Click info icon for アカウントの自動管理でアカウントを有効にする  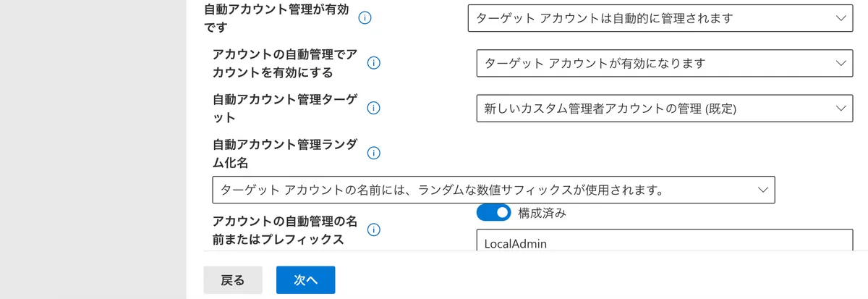(x=374, y=63)
